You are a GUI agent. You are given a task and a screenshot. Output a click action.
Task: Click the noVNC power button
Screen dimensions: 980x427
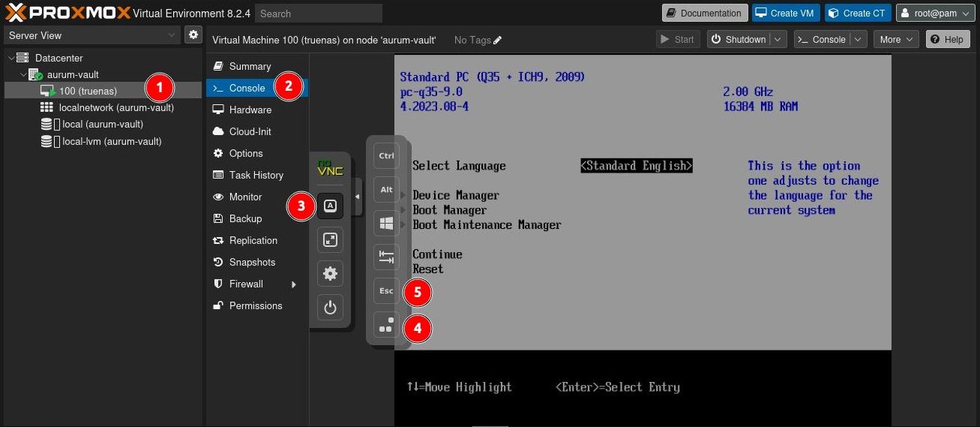pos(330,308)
